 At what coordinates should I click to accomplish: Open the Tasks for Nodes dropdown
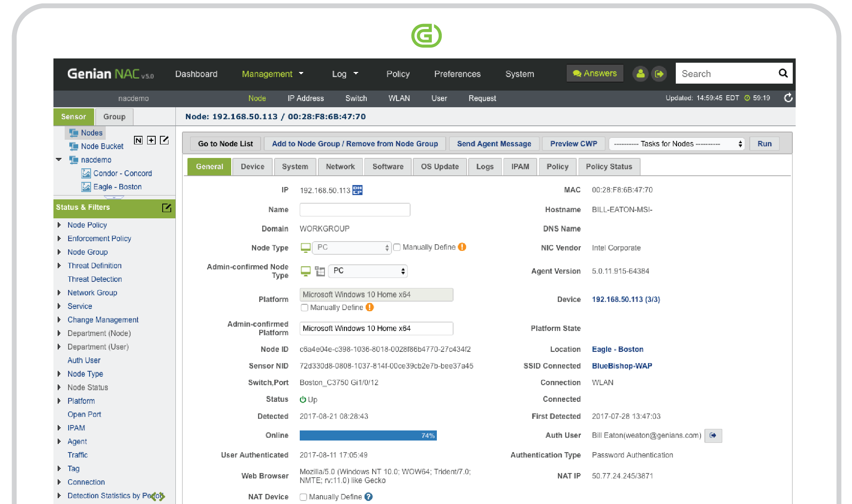(677, 144)
